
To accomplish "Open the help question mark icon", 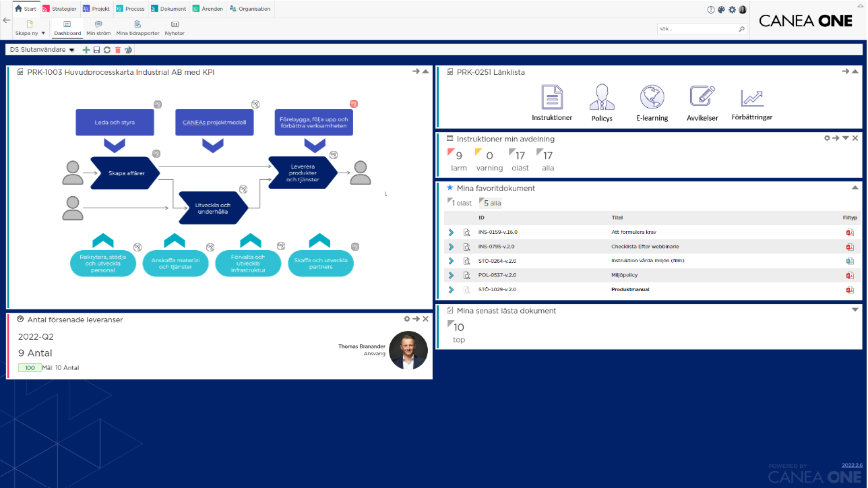I will pyautogui.click(x=711, y=9).
